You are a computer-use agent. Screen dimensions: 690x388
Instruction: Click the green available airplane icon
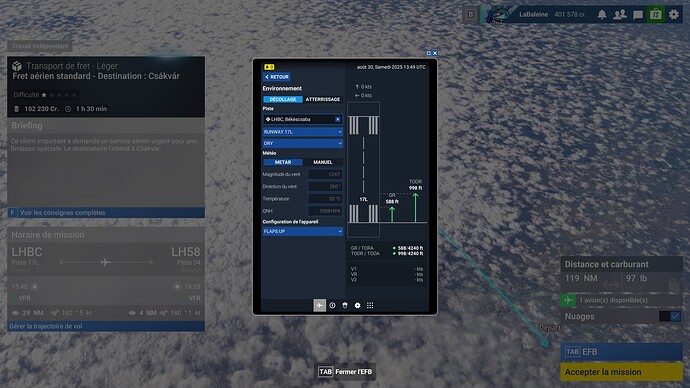[x=568, y=300]
